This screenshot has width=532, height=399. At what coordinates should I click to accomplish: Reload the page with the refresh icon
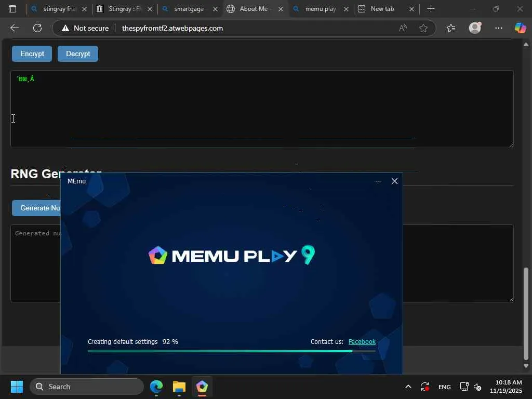(x=37, y=28)
